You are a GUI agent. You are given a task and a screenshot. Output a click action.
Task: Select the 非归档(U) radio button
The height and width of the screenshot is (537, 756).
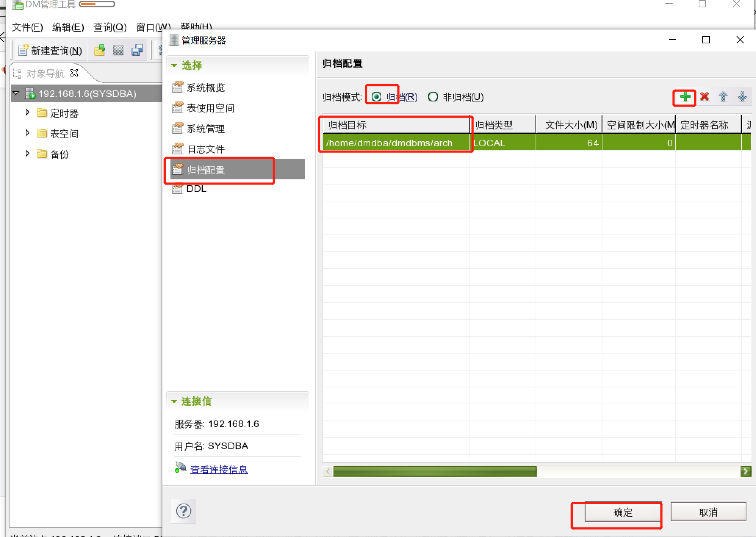[x=433, y=97]
